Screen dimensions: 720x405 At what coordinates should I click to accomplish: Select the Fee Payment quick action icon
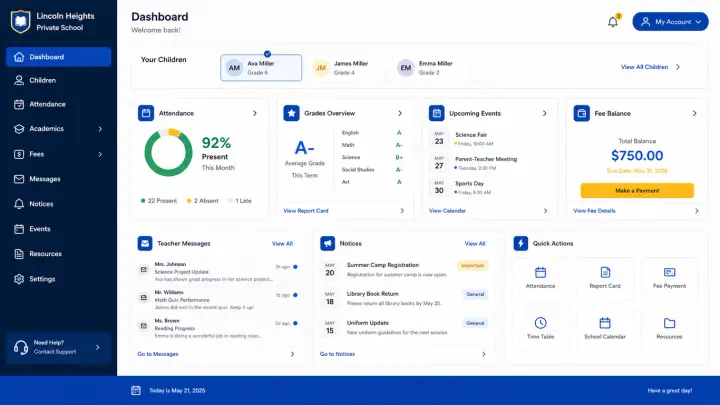pyautogui.click(x=669, y=272)
